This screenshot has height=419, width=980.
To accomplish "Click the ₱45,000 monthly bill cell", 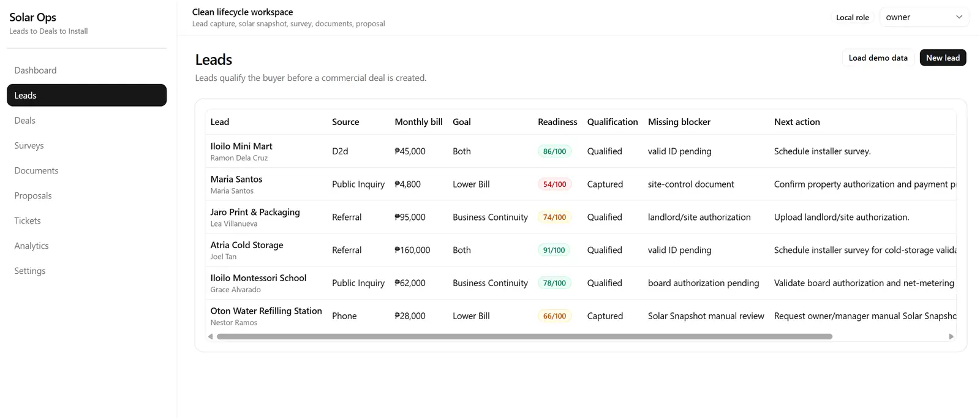I will (x=410, y=151).
